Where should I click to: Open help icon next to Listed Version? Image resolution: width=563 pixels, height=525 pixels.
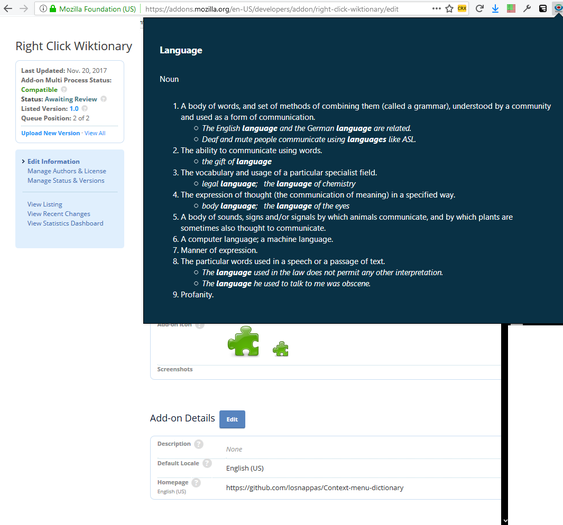tap(85, 108)
